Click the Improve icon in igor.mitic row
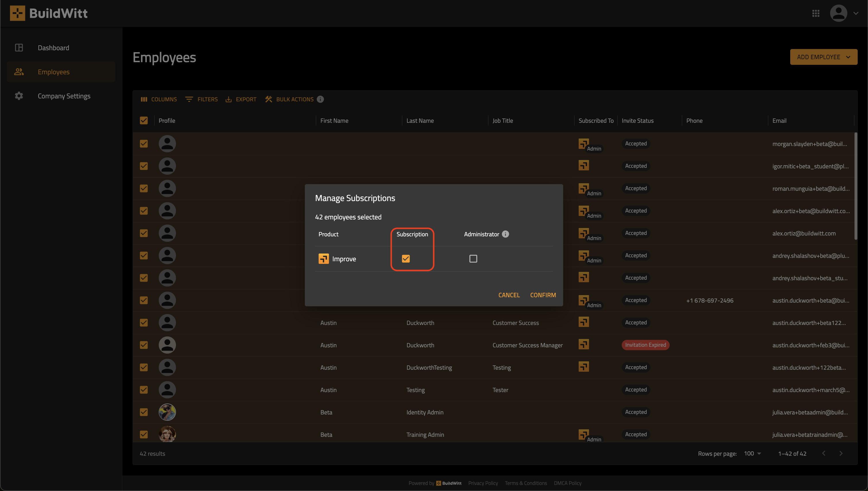 (x=584, y=165)
